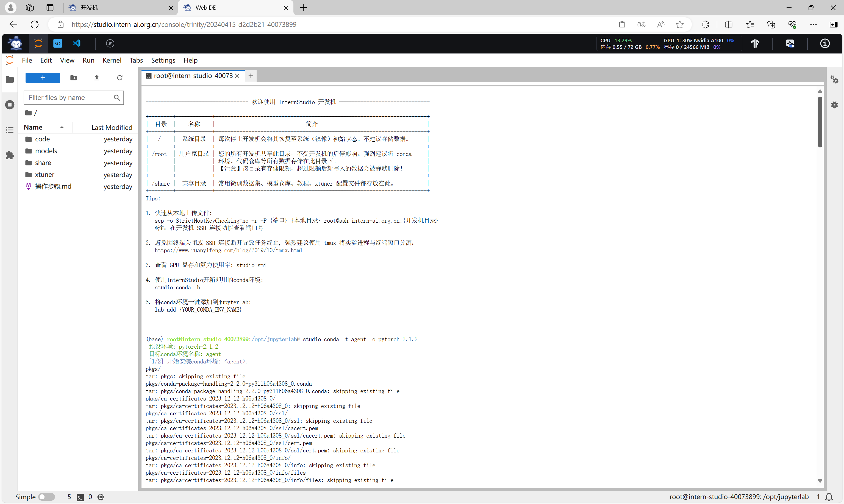
Task: Select the file search icon in sidebar
Action: click(118, 98)
